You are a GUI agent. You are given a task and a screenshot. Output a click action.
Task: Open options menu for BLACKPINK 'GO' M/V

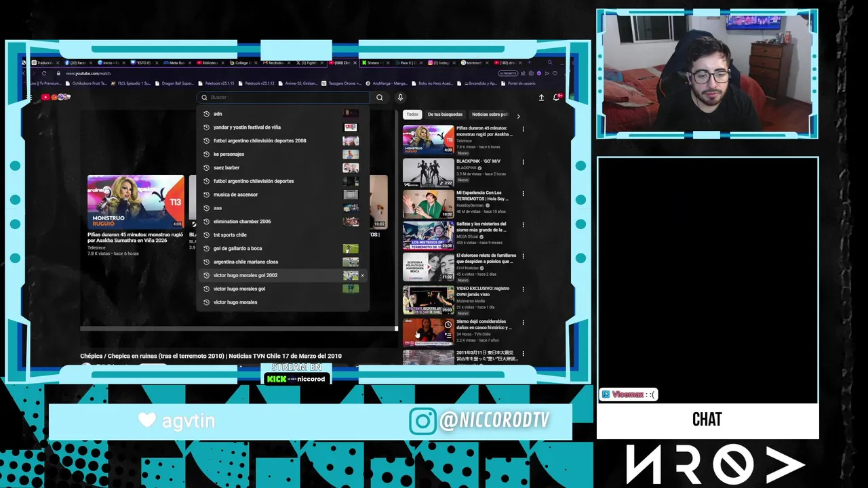(x=523, y=162)
